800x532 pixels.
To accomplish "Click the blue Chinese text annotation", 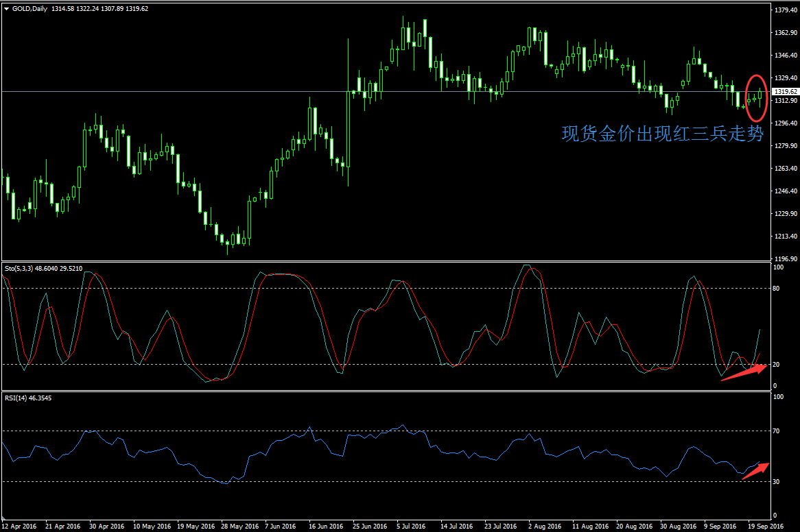I will click(662, 134).
